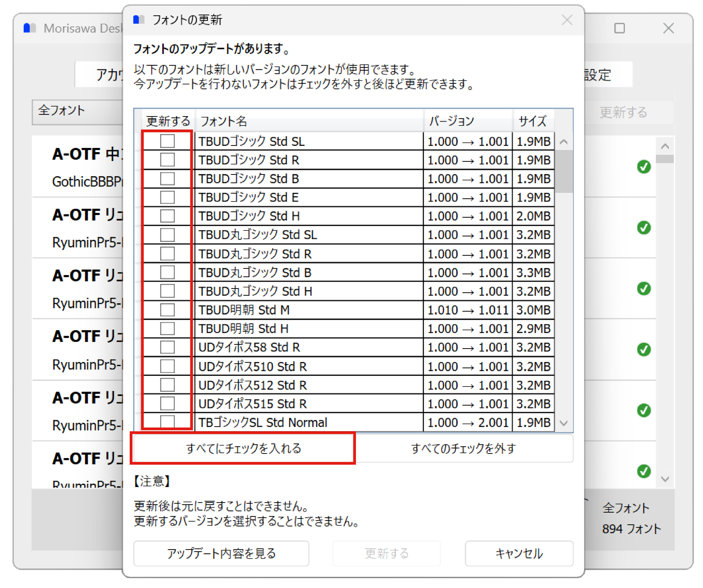Image resolution: width=703 pixels, height=588 pixels.
Task: Click the 2.0MB size cell
Action: pos(534,216)
